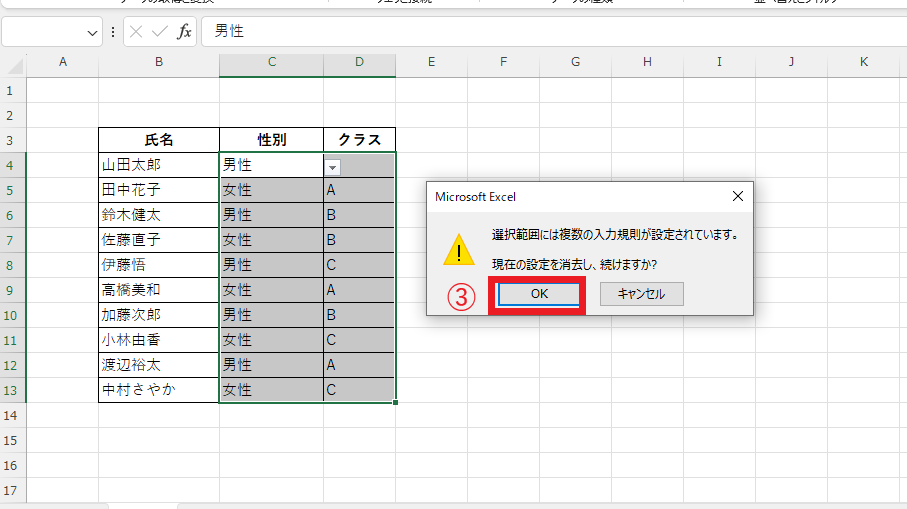This screenshot has height=509, width=907.
Task: Click the Insert Function fx icon
Action: pos(184,31)
